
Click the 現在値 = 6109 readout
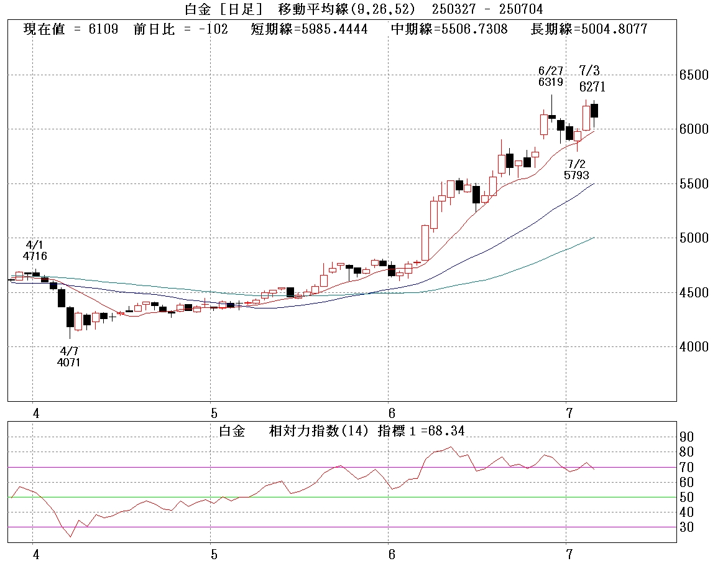tap(71, 29)
